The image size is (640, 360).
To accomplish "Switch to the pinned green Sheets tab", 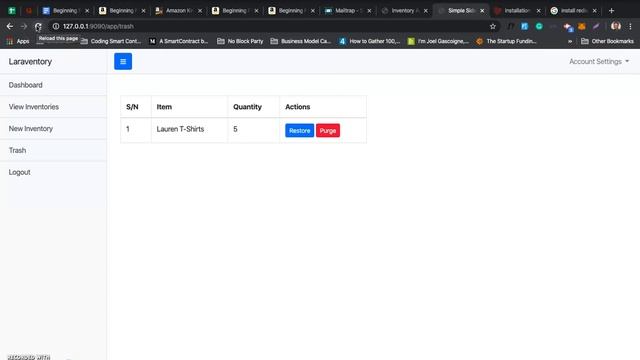I will coord(12,11).
